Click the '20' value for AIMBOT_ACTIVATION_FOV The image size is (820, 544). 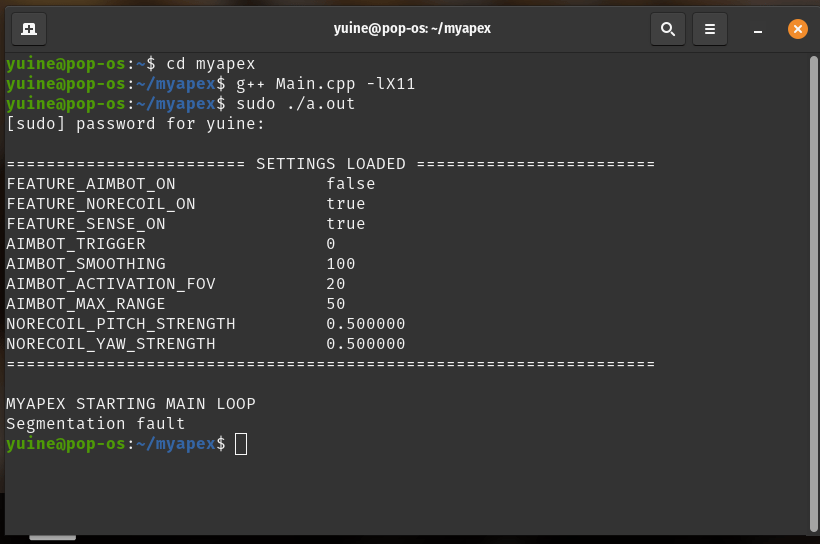pos(336,284)
